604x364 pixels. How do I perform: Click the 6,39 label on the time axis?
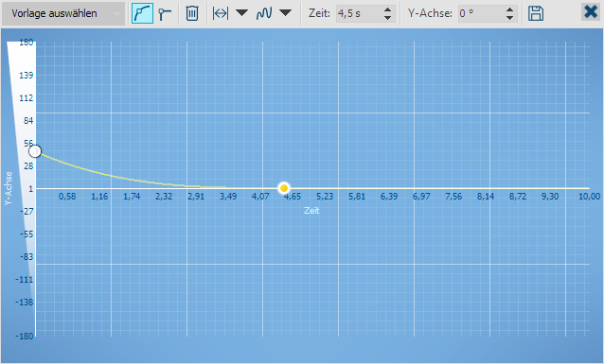point(389,197)
